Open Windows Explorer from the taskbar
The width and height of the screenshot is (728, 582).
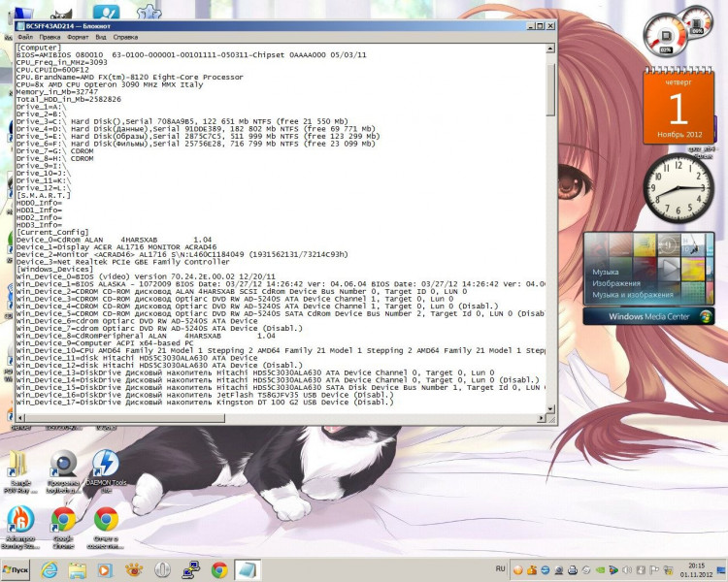77,569
